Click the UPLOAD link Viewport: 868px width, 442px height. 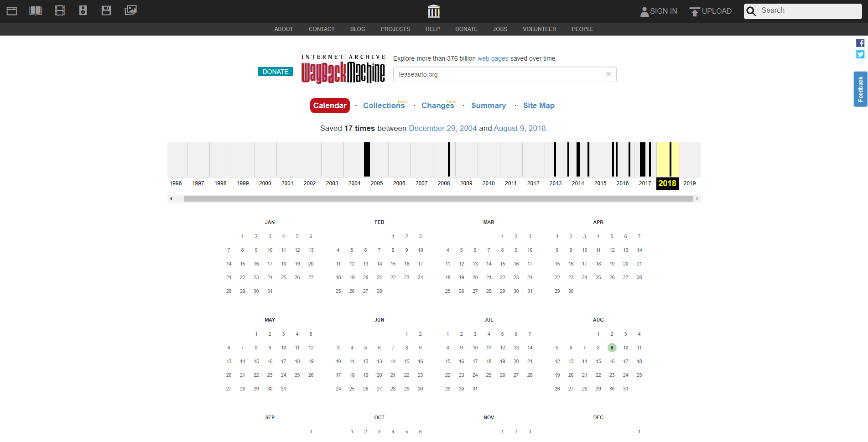(x=717, y=11)
